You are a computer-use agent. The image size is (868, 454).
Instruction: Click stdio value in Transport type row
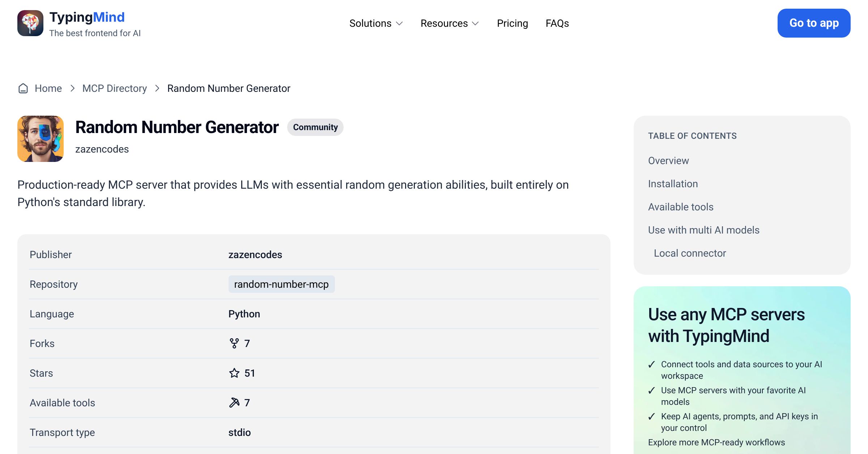239,432
